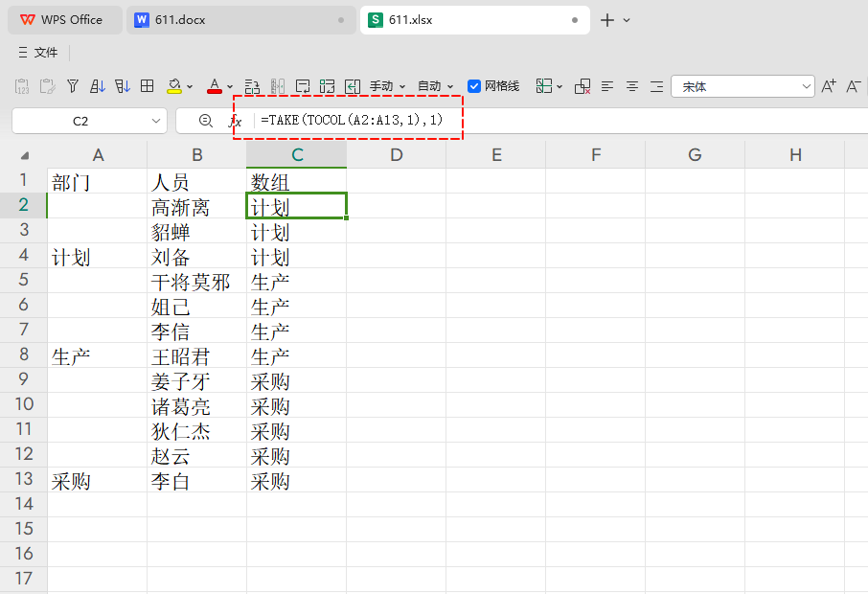Open the 宋体 font name dropdown
The width and height of the screenshot is (868, 594).
(806, 86)
